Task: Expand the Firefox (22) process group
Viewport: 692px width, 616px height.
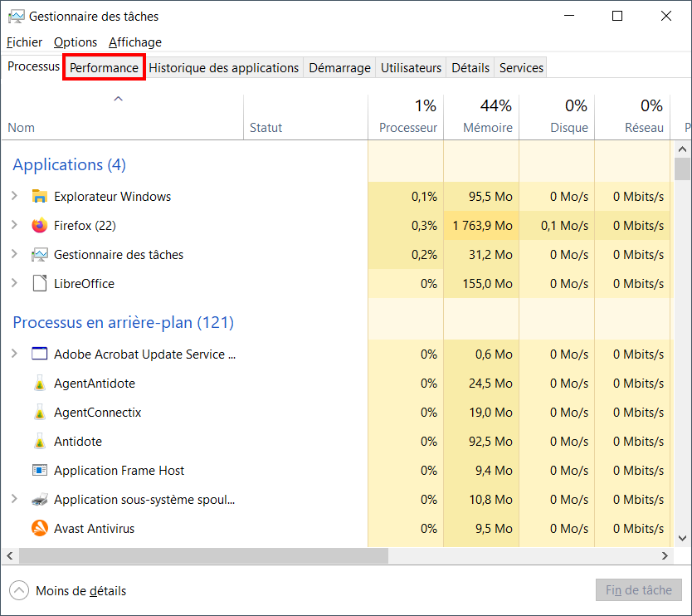Action: point(14,225)
